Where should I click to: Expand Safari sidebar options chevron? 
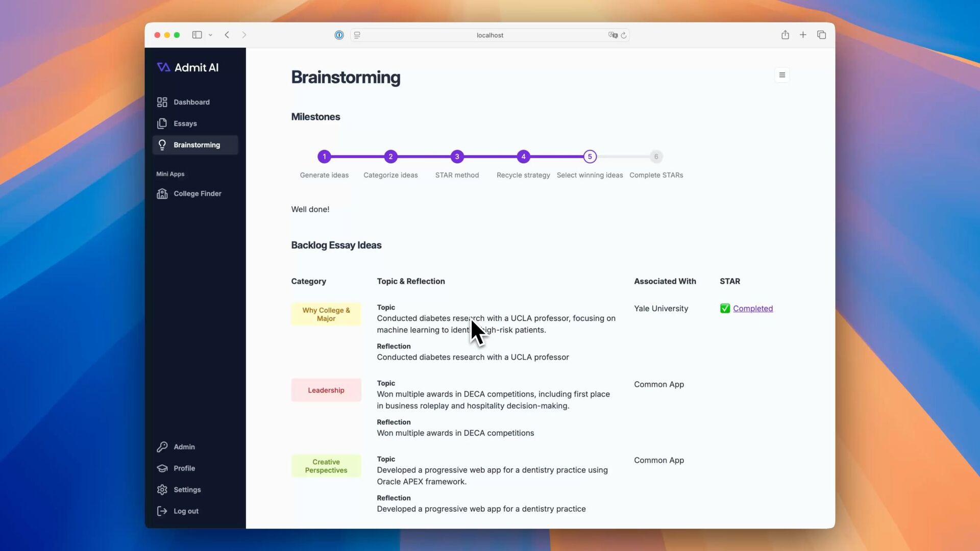point(210,35)
